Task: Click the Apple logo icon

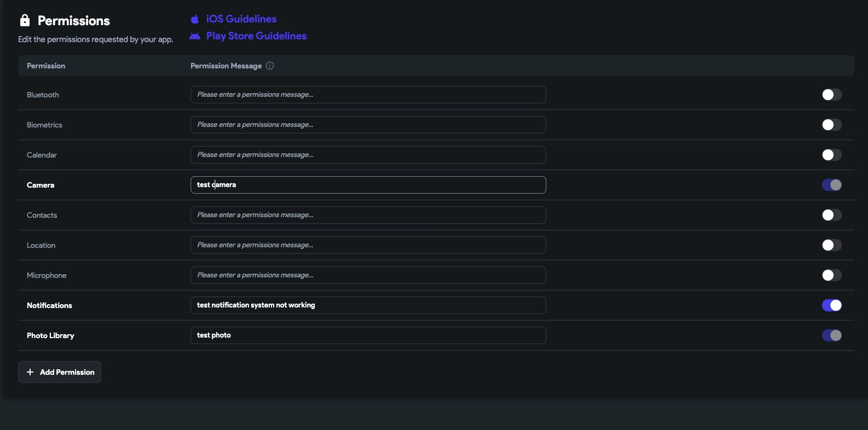Action: point(195,19)
